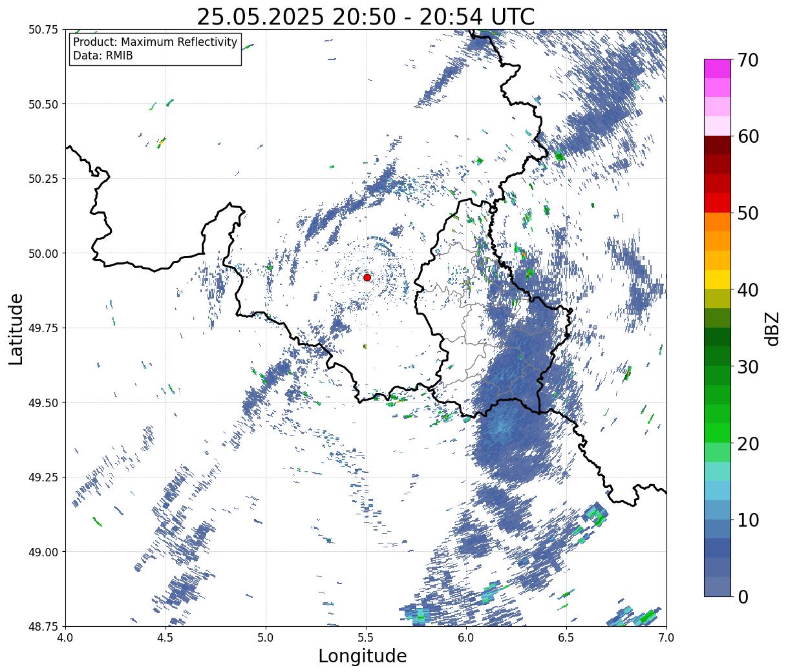Click the latitude tick label '48.75'
The width and height of the screenshot is (788, 672).
43,626
